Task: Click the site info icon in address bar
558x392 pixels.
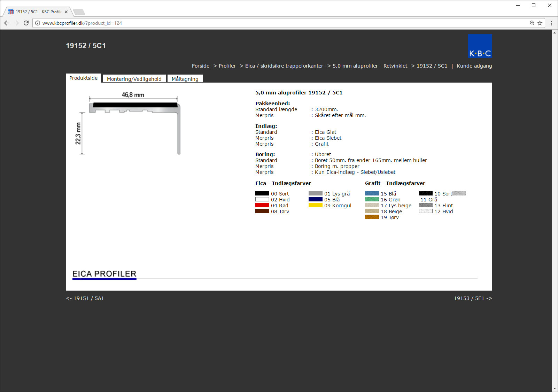Action: (38, 23)
